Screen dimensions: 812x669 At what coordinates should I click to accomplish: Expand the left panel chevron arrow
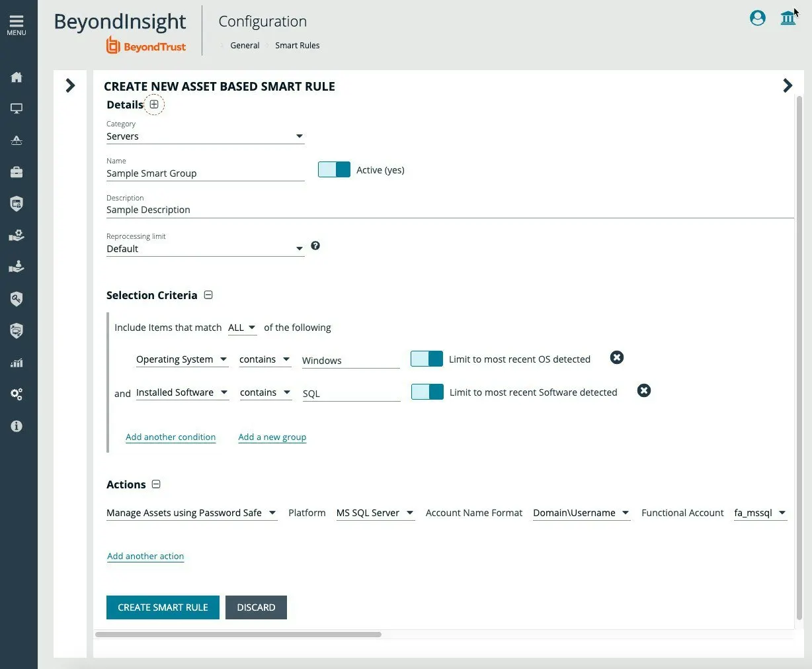[x=70, y=85]
